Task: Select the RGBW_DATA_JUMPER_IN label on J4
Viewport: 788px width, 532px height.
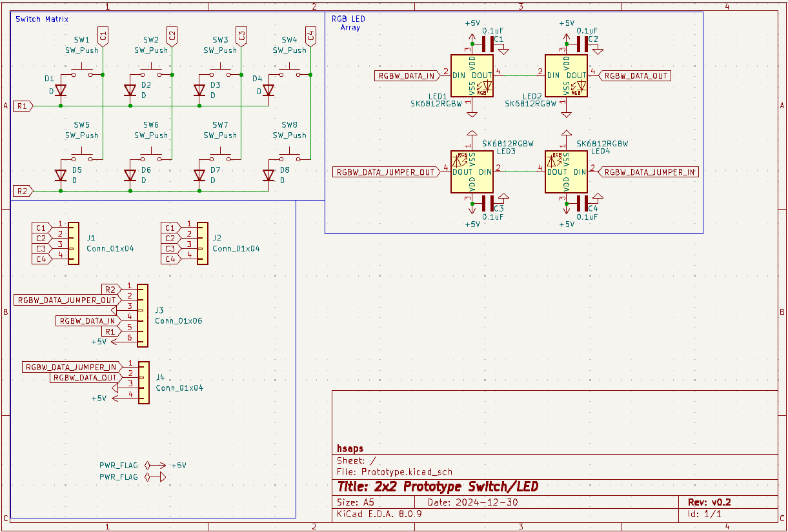Action: coord(71,368)
